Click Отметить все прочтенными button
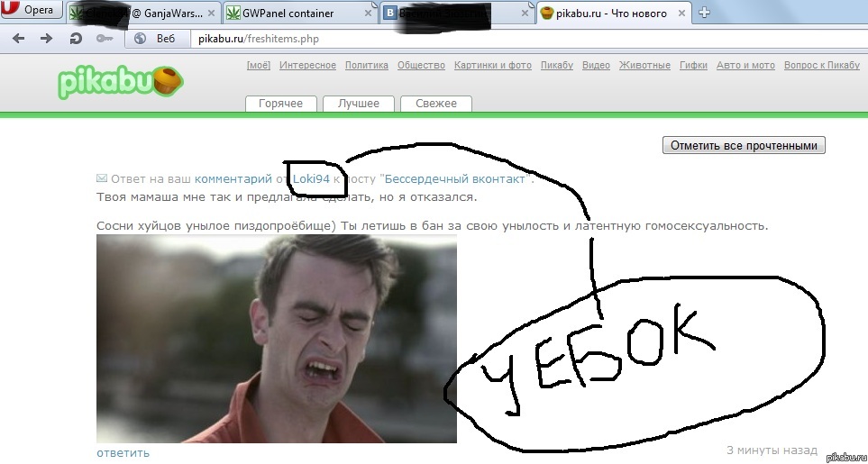868x464 pixels. click(744, 145)
